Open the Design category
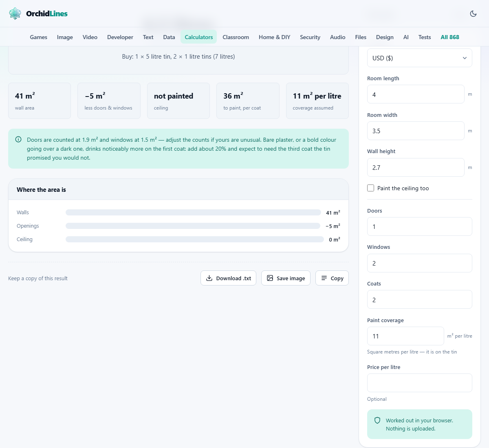489x448 pixels. click(385, 37)
